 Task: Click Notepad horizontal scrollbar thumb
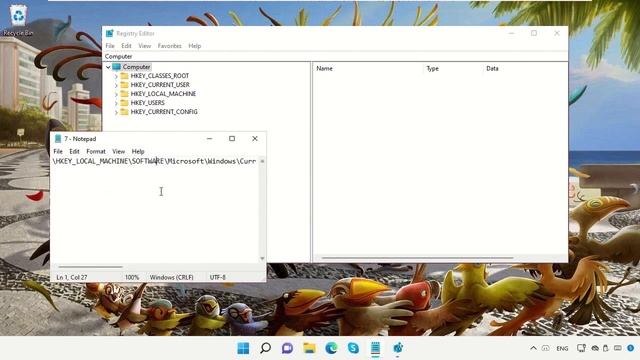point(90,267)
